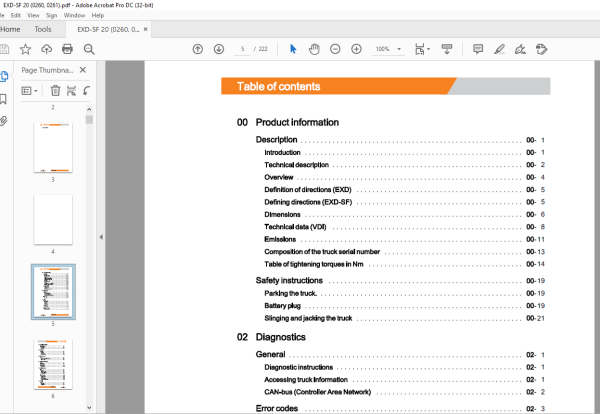Click the stamp tool icon

(541, 49)
